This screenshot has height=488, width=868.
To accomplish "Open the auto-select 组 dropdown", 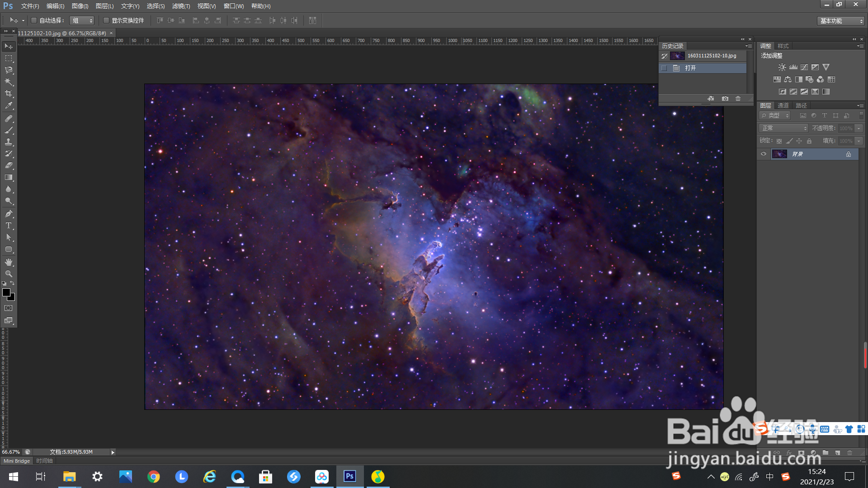I will tap(82, 20).
